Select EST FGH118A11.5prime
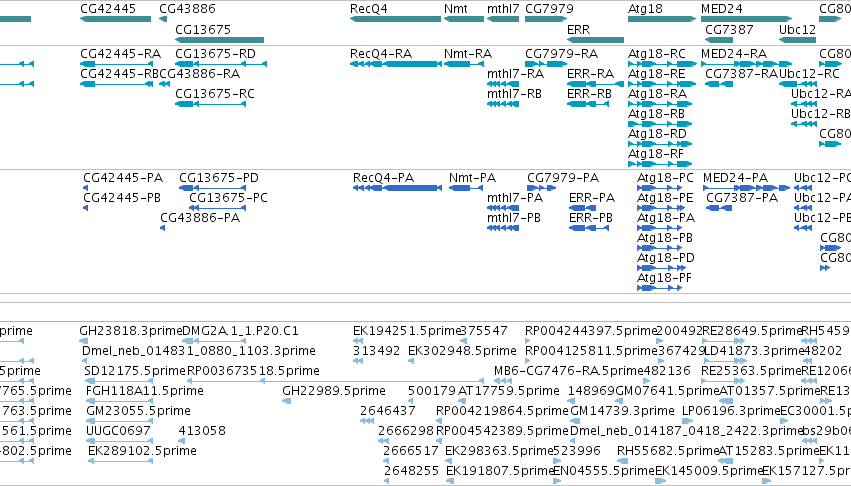 (x=119, y=401)
